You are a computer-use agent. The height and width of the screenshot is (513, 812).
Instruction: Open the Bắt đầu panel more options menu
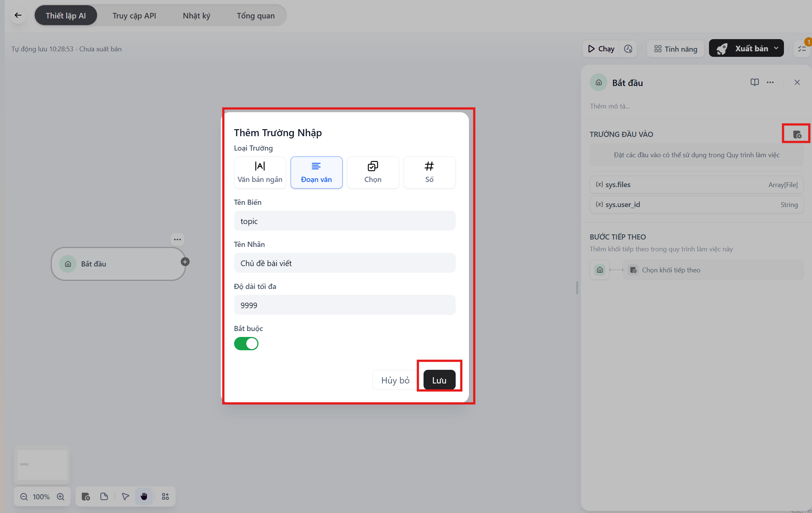(770, 82)
